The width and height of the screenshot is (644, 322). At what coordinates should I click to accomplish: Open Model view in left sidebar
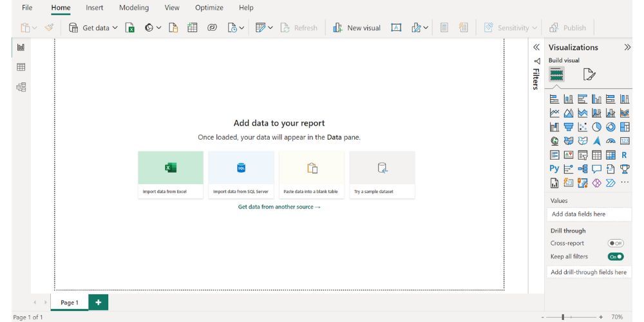pos(21,87)
